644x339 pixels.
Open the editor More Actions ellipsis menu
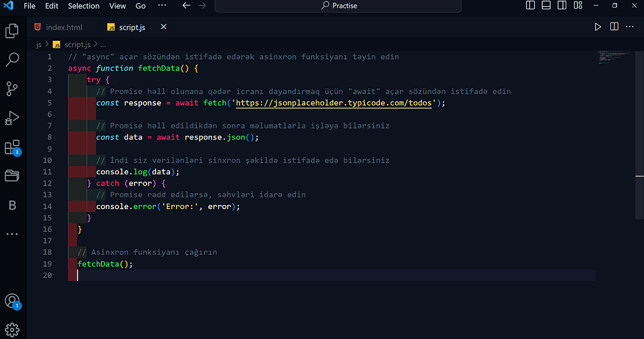tap(630, 26)
